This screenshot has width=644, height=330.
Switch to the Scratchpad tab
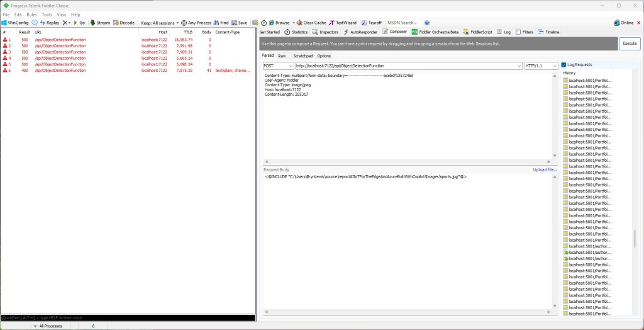click(303, 56)
